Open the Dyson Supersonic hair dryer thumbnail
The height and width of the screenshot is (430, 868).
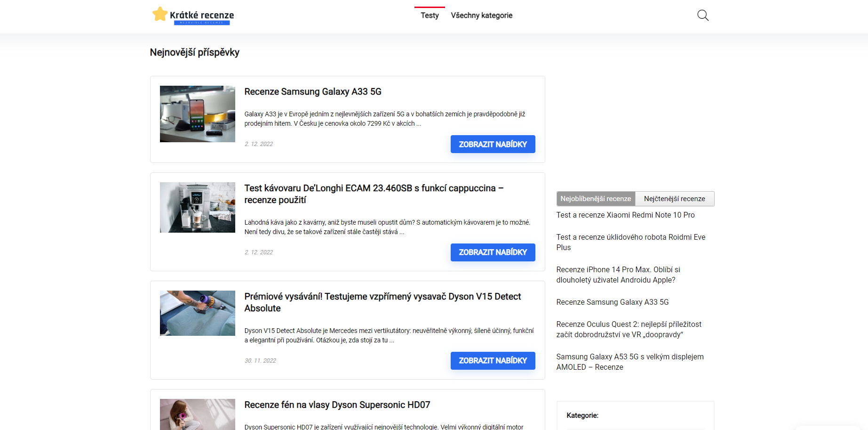[198, 414]
